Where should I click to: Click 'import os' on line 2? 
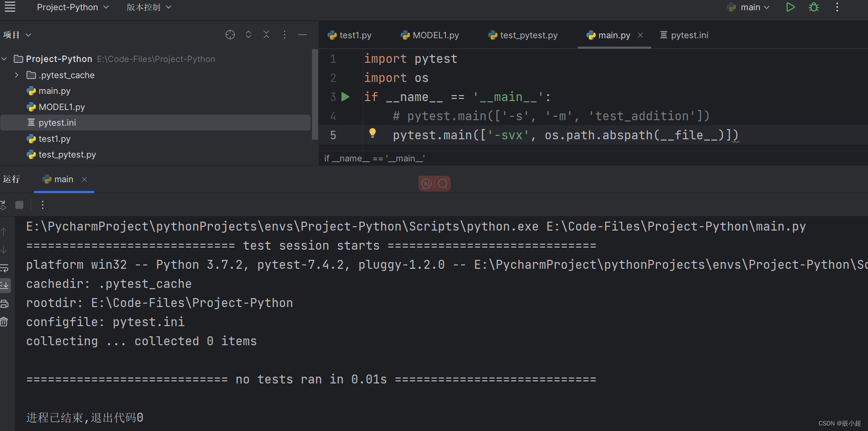pyautogui.click(x=396, y=78)
